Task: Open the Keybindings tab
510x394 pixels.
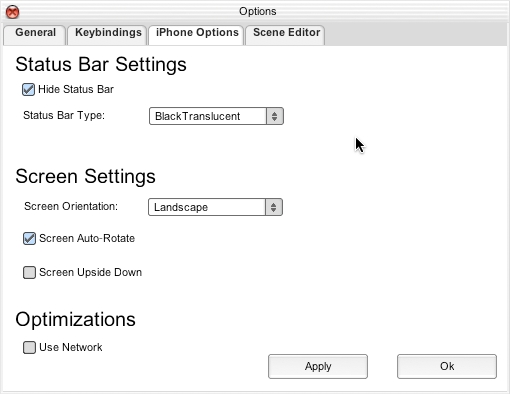Action: [x=107, y=35]
